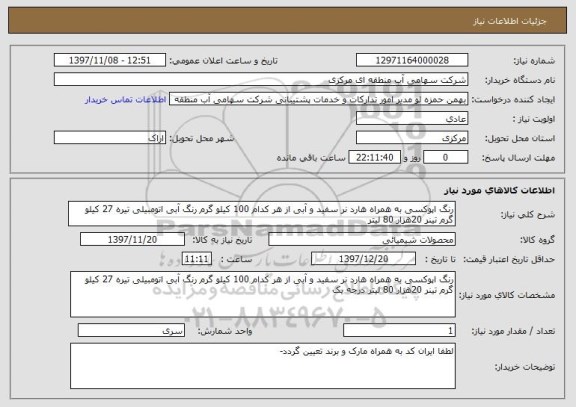The image size is (576, 407).
Task: Click the request creator field (بهمن حمزه لو)
Action: pyautogui.click(x=318, y=99)
